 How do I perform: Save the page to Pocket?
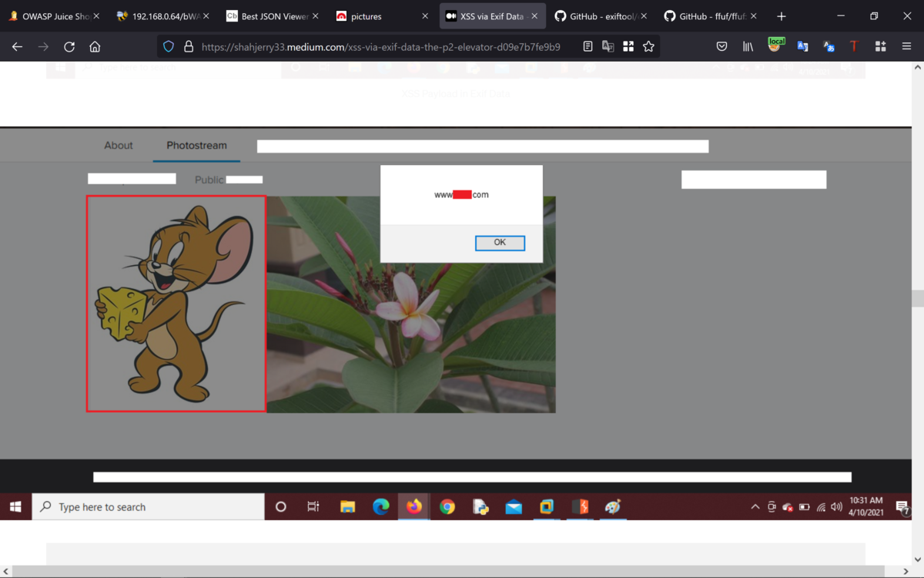pyautogui.click(x=721, y=46)
